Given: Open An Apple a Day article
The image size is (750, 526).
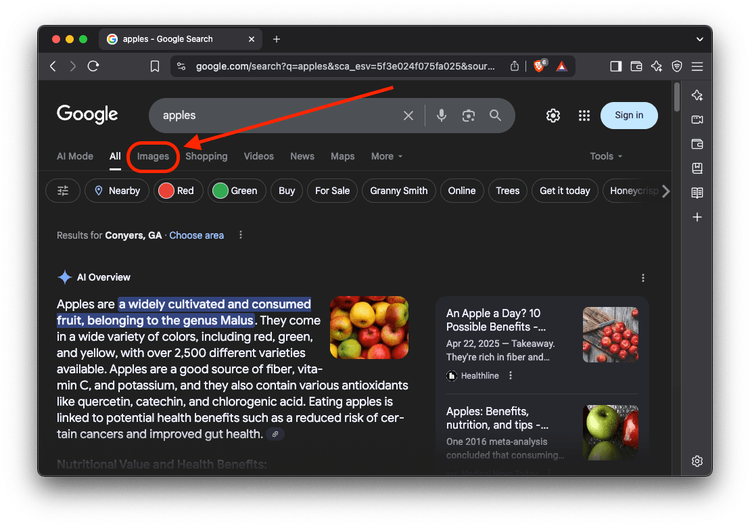Looking at the screenshot, I should [496, 320].
